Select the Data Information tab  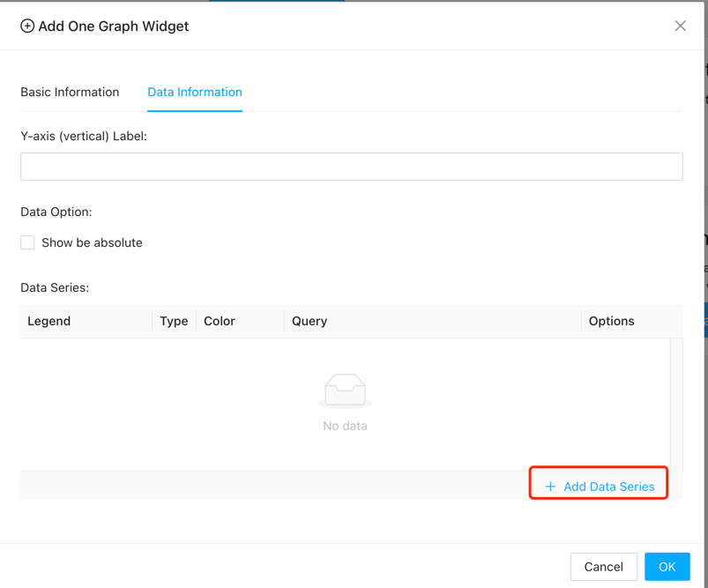coord(194,92)
